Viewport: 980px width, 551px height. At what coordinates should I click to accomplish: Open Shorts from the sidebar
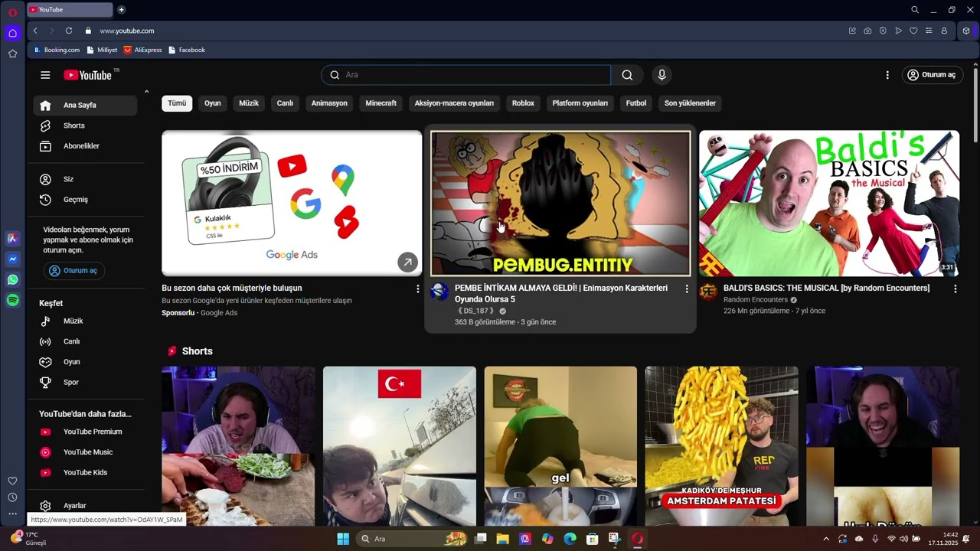(x=85, y=126)
